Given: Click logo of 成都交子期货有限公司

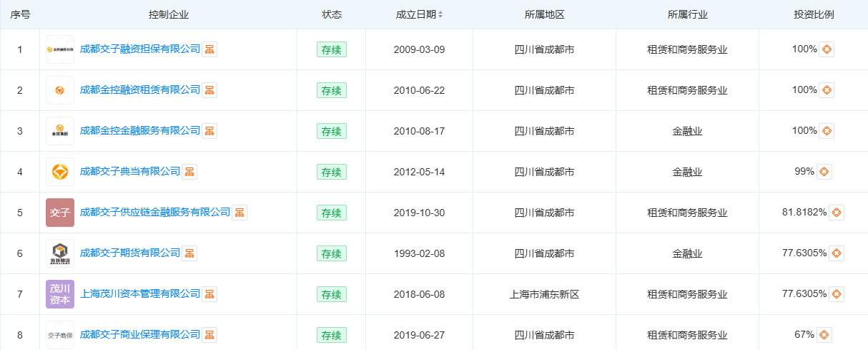Looking at the screenshot, I should (x=60, y=253).
